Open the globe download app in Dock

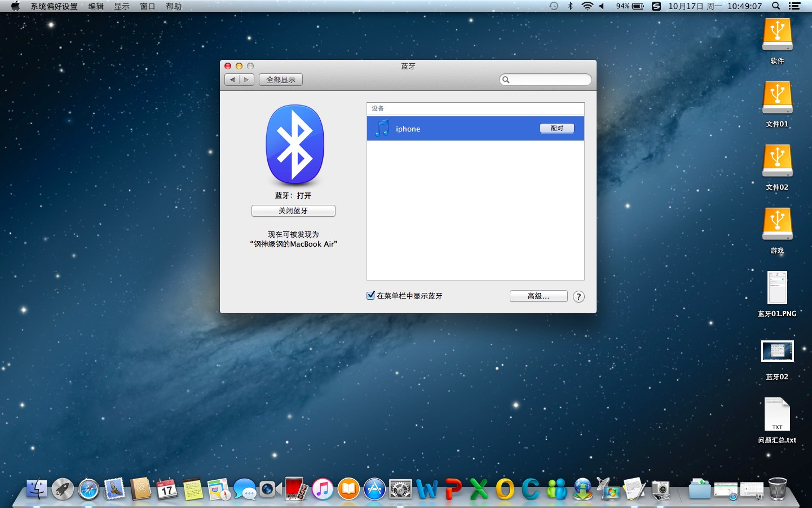pyautogui.click(x=582, y=489)
